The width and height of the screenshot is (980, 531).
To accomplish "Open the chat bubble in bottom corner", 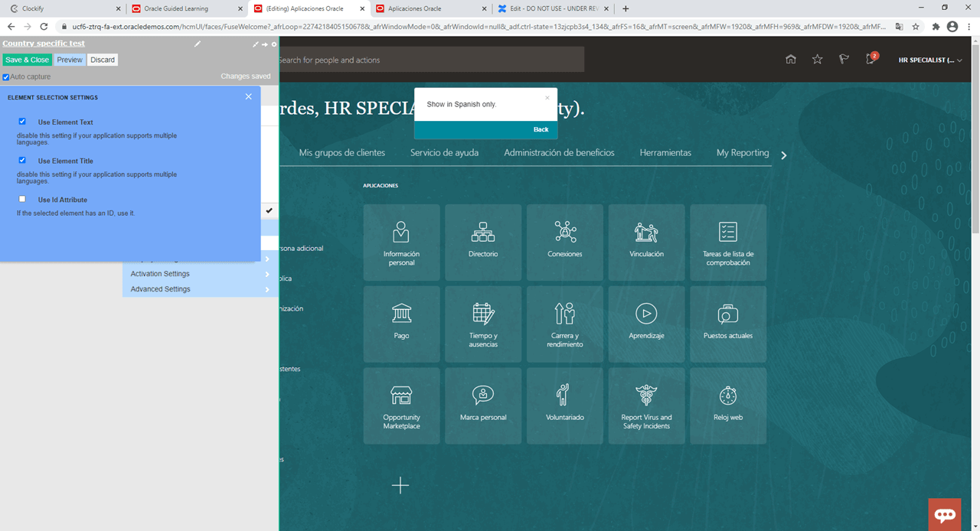I will pyautogui.click(x=945, y=513).
